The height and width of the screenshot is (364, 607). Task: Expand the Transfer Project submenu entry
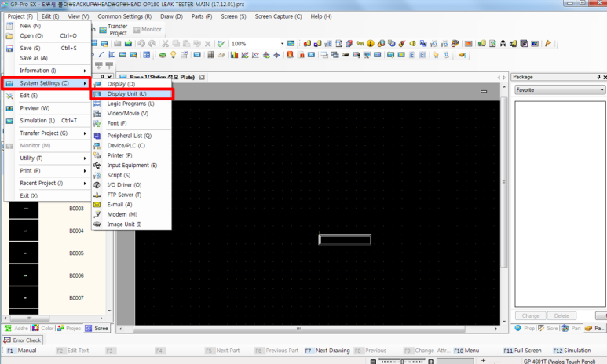pyautogui.click(x=47, y=133)
